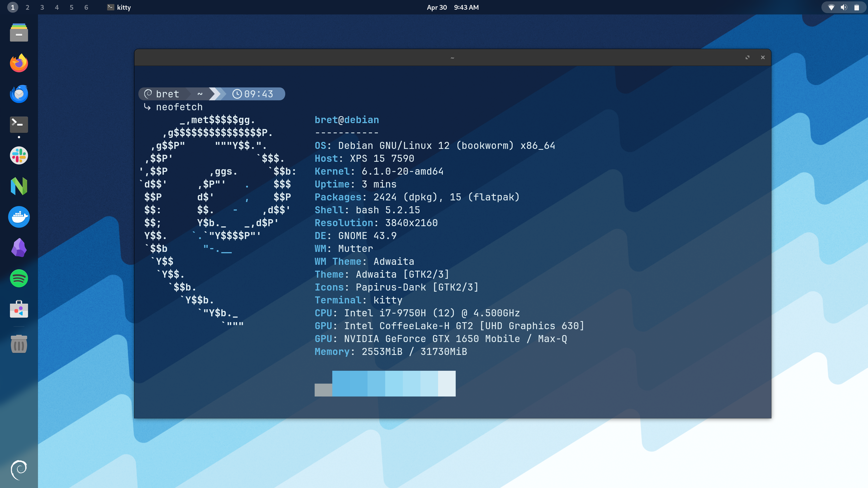Click the Debian swirl icon in the prompt
The image size is (868, 488).
tap(148, 94)
